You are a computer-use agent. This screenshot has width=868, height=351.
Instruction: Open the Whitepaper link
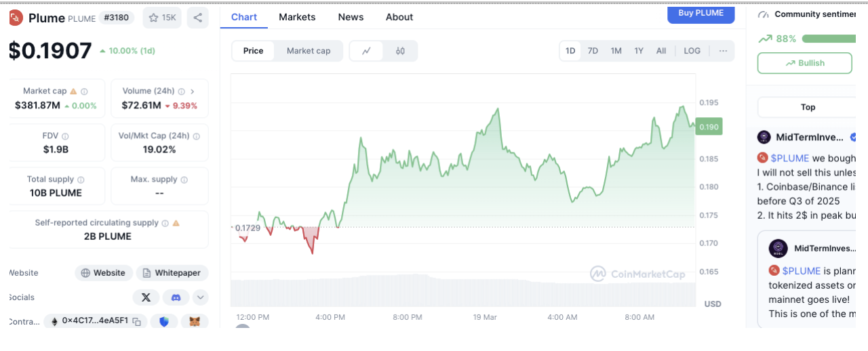click(172, 273)
